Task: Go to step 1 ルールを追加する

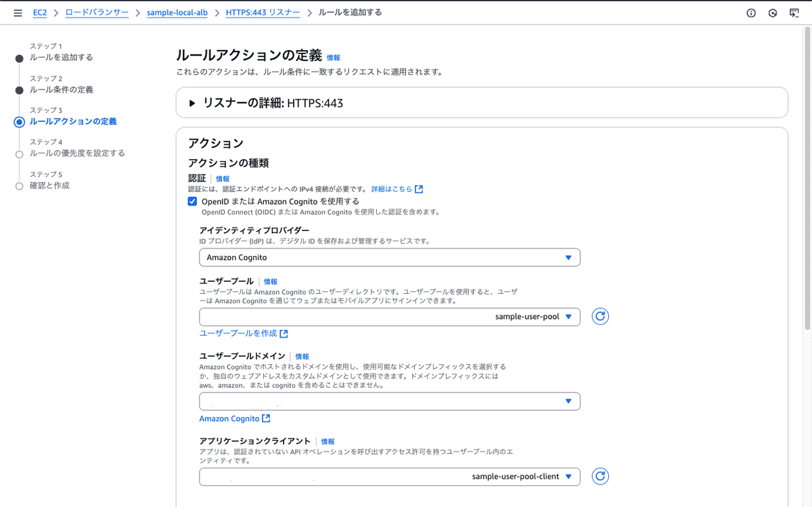Action: 62,58
